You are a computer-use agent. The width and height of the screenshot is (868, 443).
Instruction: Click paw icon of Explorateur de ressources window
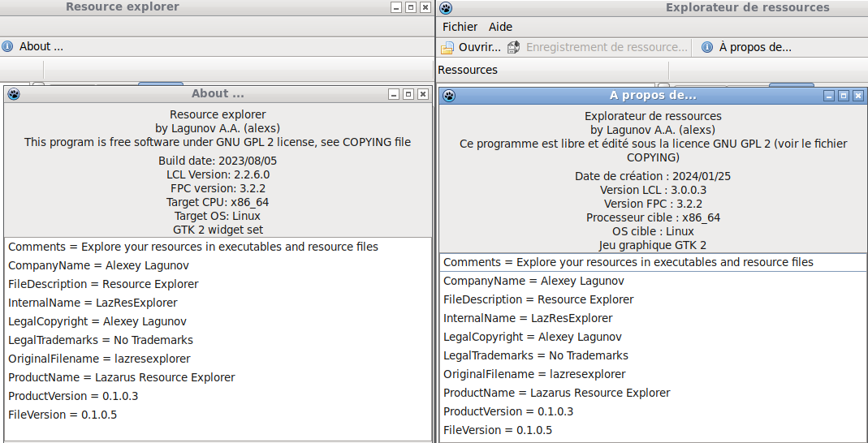446,8
